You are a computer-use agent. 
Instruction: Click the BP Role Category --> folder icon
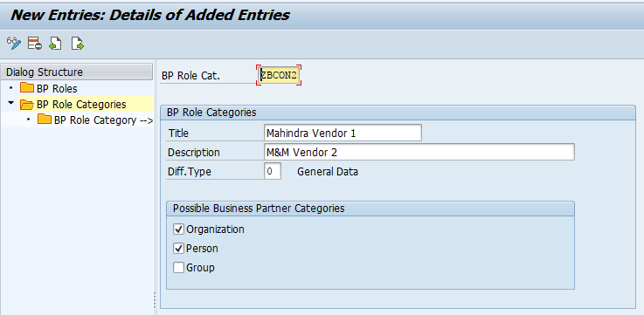(x=45, y=120)
